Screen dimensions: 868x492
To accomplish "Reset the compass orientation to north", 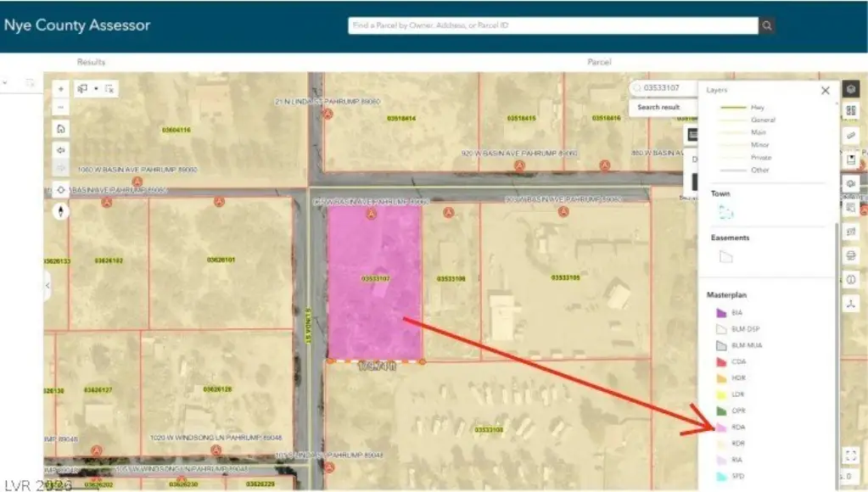I will (61, 211).
